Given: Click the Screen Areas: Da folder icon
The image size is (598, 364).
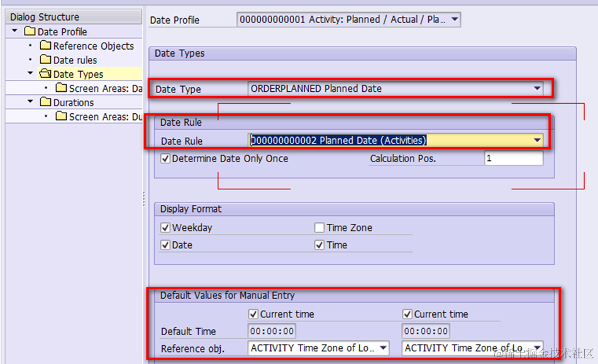Looking at the screenshot, I should pos(61,87).
